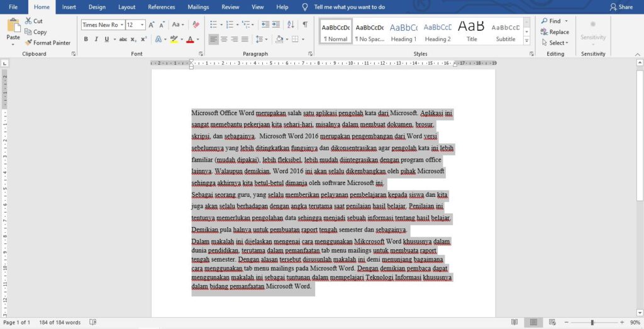Image resolution: width=644 pixels, height=329 pixels.
Task: Open the proofing errors status icon
Action: click(x=93, y=323)
